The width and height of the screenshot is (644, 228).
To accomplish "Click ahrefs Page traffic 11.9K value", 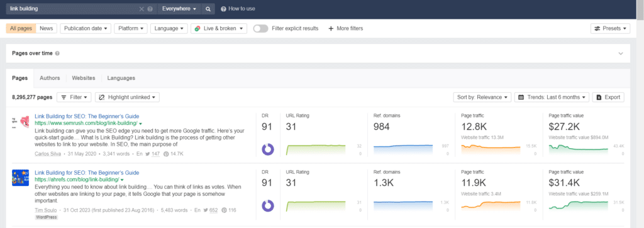I will pyautogui.click(x=474, y=183).
